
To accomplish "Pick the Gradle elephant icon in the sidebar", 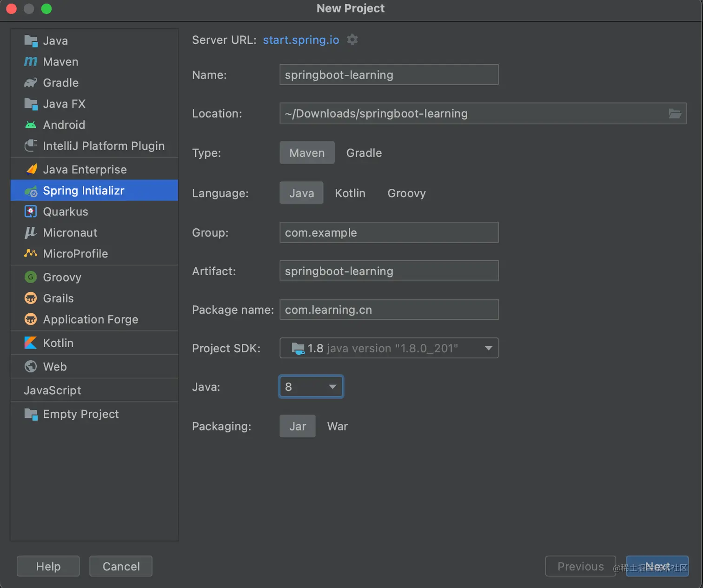I will (31, 83).
